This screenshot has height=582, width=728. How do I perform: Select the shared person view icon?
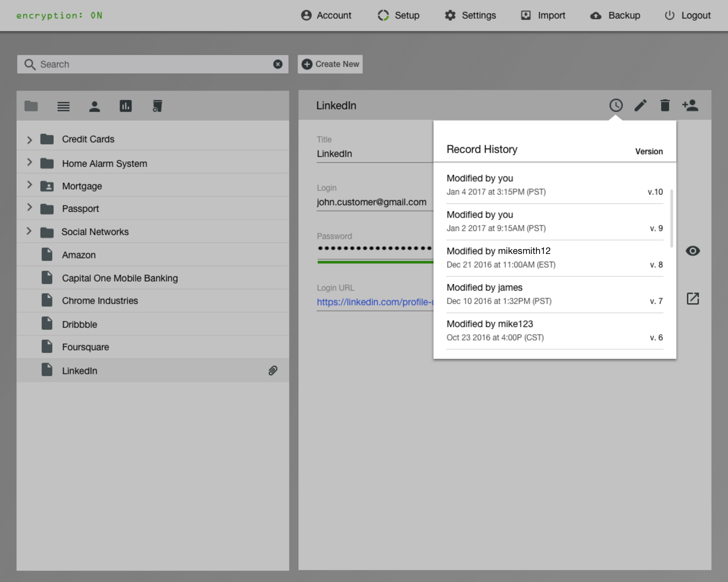pyautogui.click(x=95, y=106)
